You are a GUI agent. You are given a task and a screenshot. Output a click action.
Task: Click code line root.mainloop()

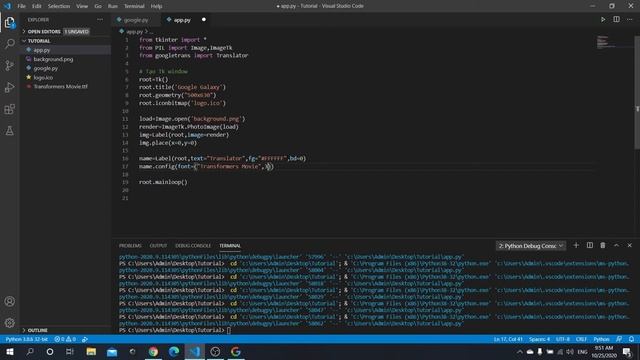163,182
